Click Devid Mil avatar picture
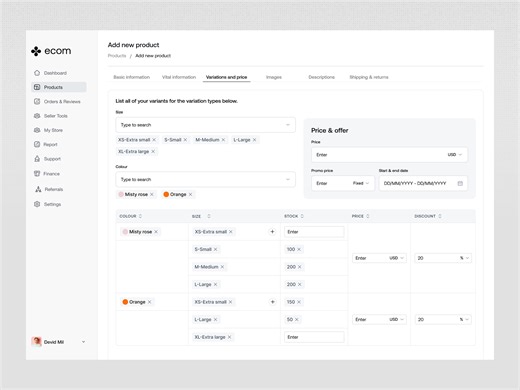Viewport: 520px width, 390px height. (36, 342)
